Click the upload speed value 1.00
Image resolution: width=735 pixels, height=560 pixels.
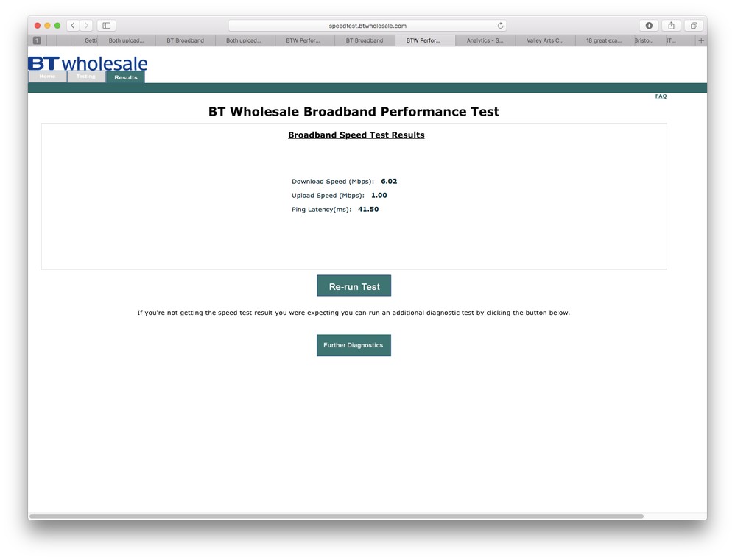379,195
